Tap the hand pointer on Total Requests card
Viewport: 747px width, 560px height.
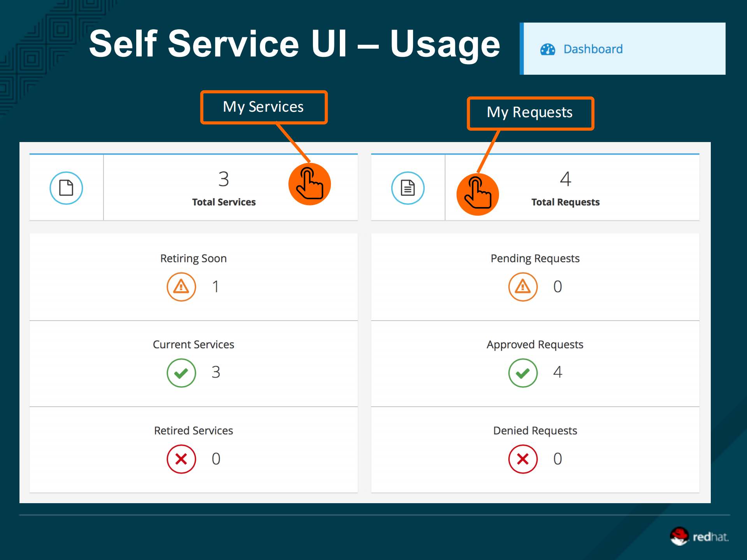(x=478, y=194)
